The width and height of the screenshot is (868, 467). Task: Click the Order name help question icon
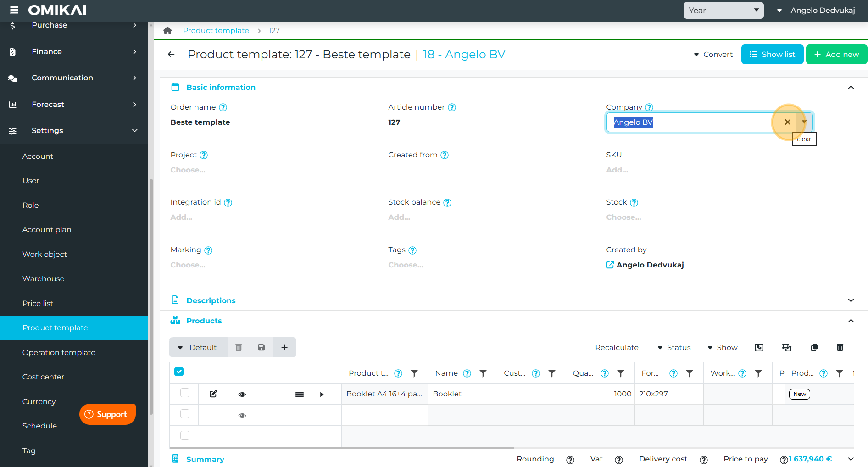click(223, 107)
